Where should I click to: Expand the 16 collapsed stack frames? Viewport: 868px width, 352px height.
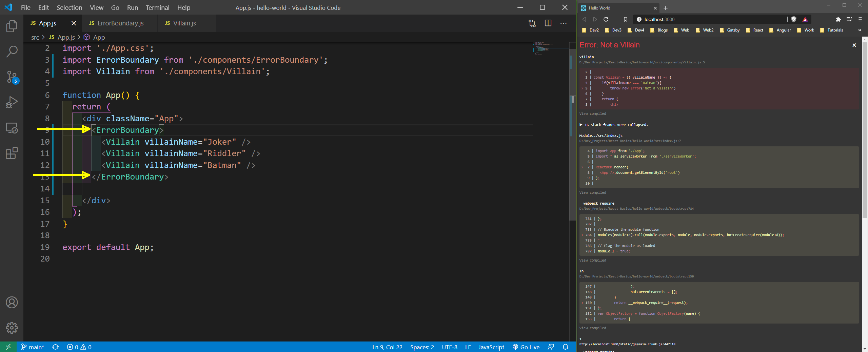(614, 125)
